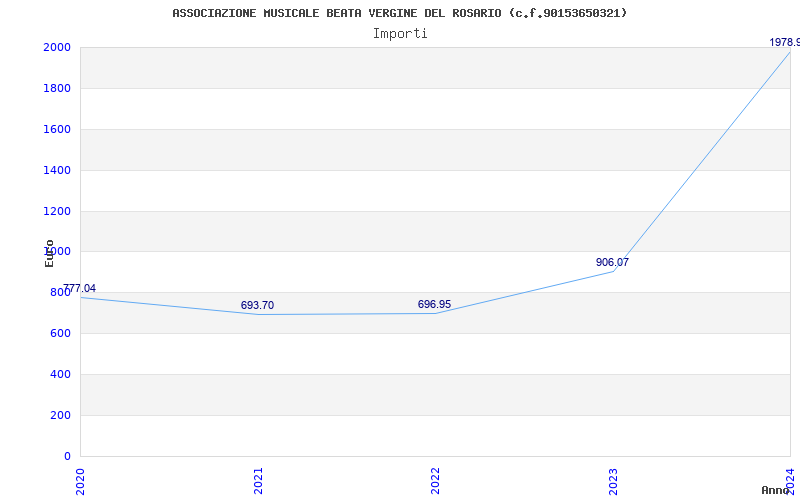The image size is (800, 500).
Task: Click the 2021 x-axis label
Action: coord(258,481)
